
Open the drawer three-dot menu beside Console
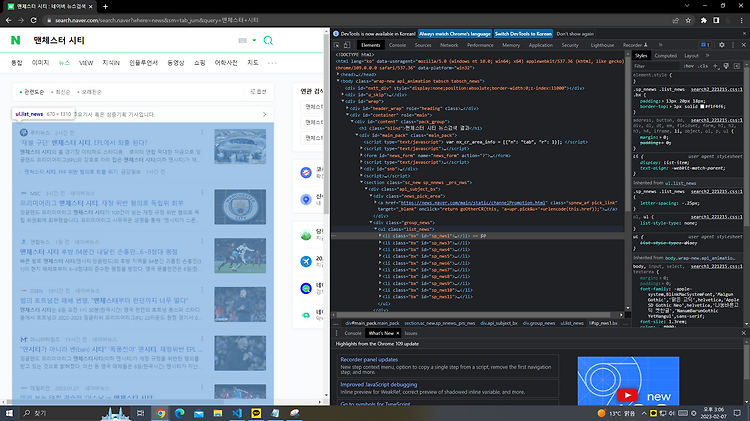337,333
